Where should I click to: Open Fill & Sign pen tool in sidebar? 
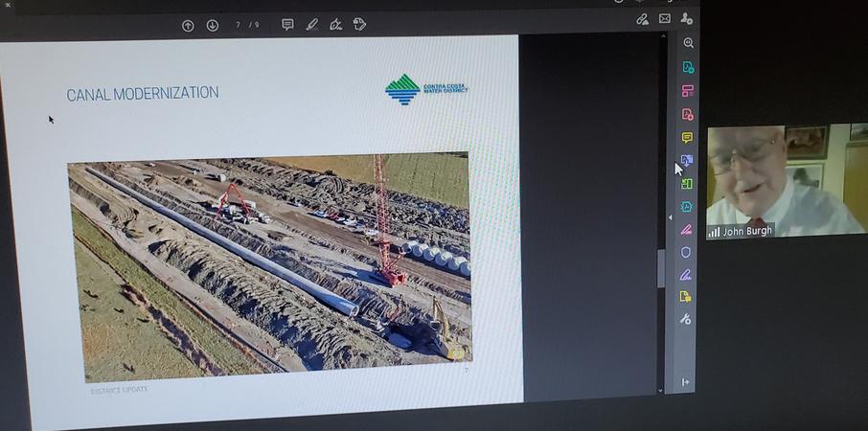tap(686, 275)
